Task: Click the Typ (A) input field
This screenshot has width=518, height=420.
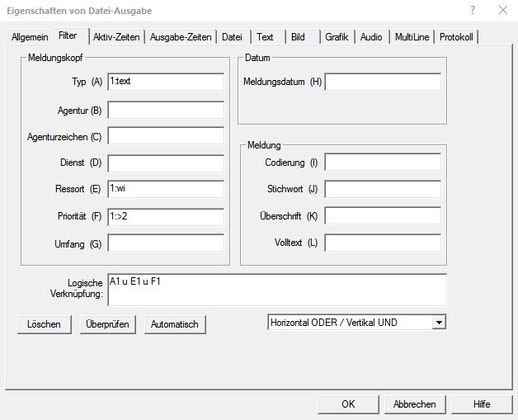Action: 165,82
